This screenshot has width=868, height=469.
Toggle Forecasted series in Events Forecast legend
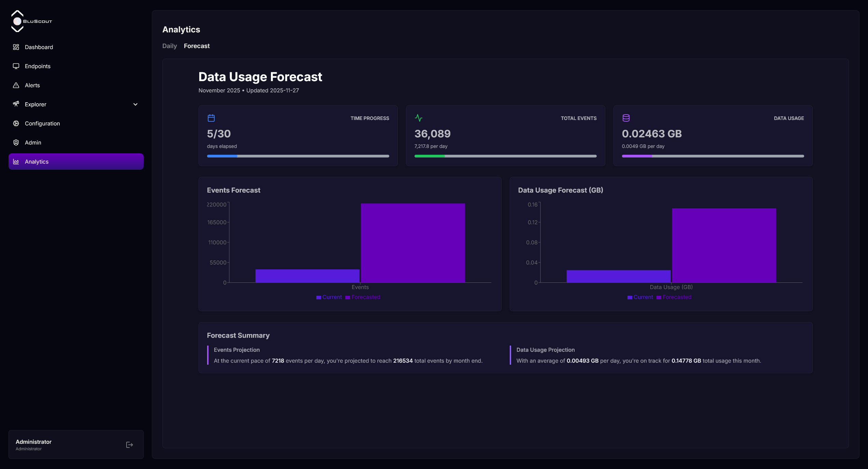pyautogui.click(x=363, y=297)
